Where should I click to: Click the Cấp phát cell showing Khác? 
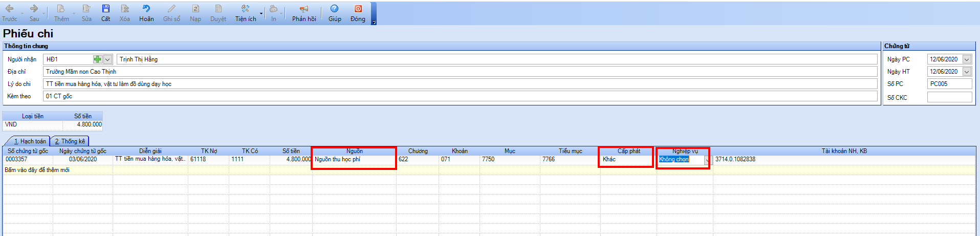point(626,160)
